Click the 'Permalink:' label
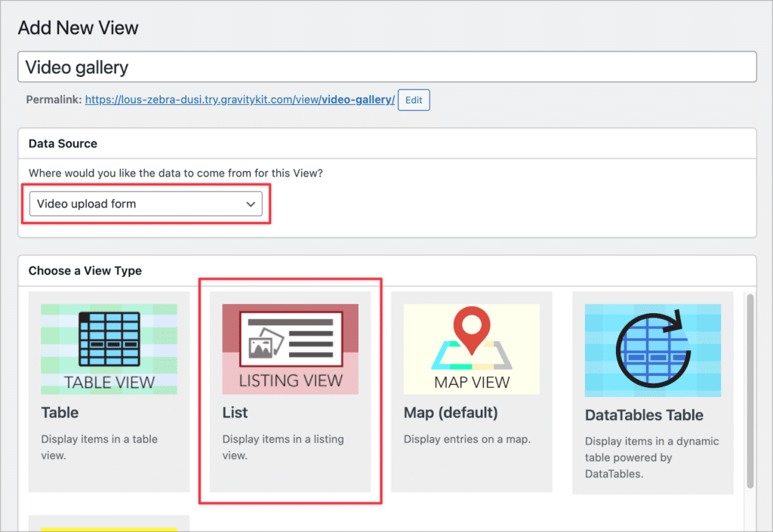 (54, 100)
